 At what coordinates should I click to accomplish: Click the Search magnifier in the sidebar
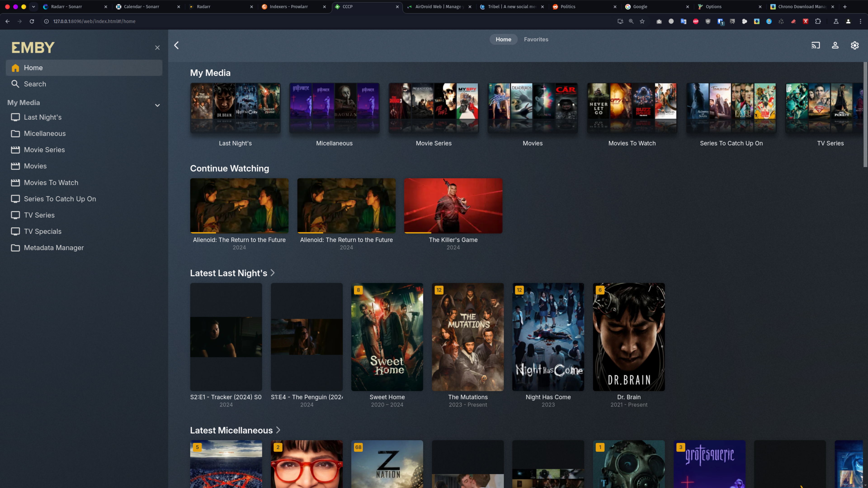tap(15, 84)
